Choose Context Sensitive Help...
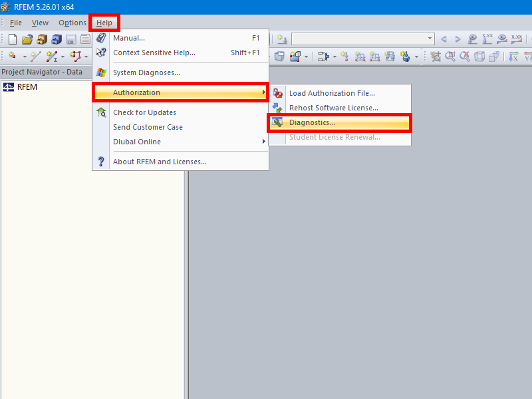 coord(180,53)
